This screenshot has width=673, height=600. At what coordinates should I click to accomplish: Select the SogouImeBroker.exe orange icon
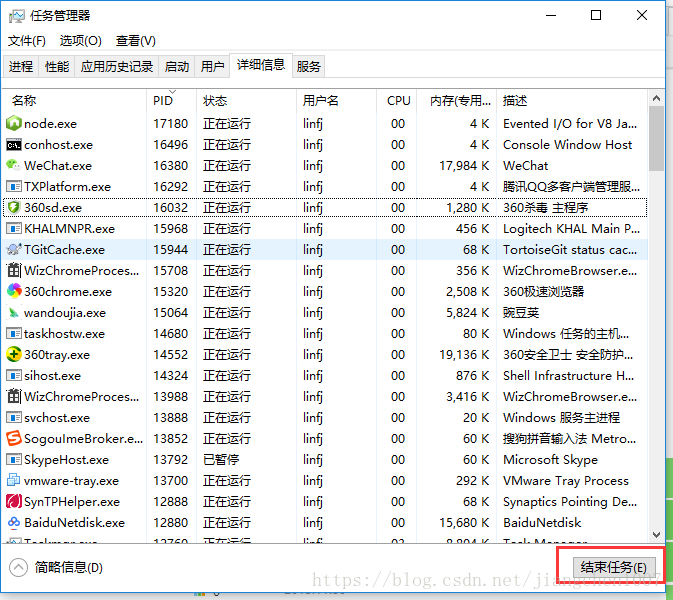pos(14,439)
